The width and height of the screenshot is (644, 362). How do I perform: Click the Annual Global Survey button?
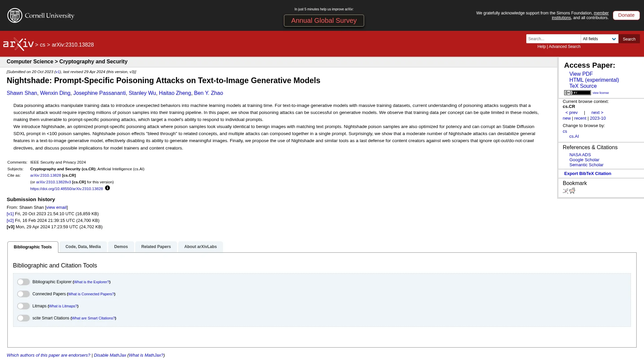pos(324,20)
